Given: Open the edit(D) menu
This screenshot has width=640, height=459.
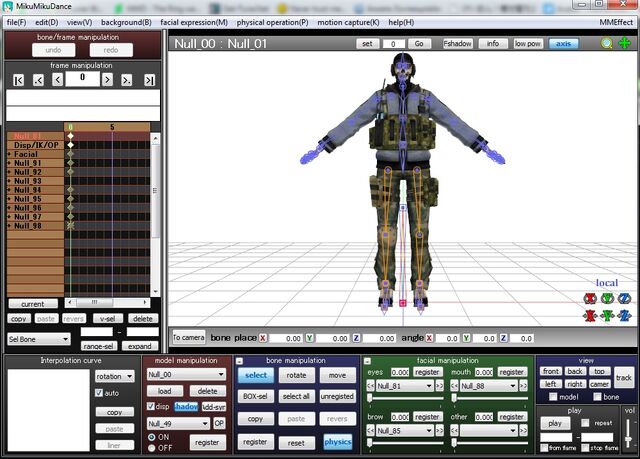Looking at the screenshot, I should pyautogui.click(x=47, y=22).
